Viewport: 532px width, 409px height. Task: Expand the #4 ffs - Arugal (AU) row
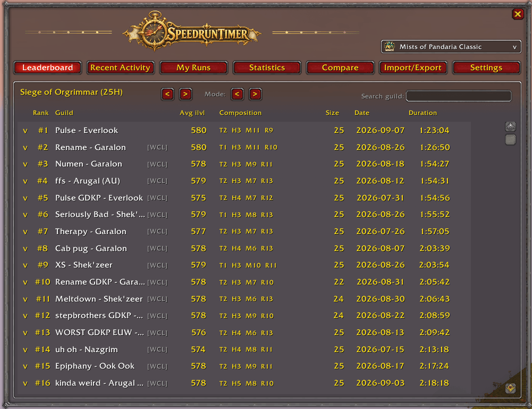[x=25, y=181]
